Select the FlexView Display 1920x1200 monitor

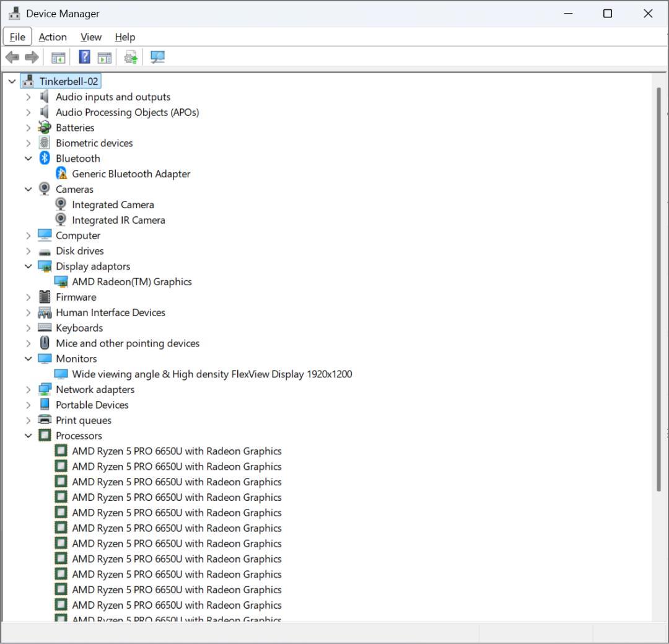tap(211, 374)
